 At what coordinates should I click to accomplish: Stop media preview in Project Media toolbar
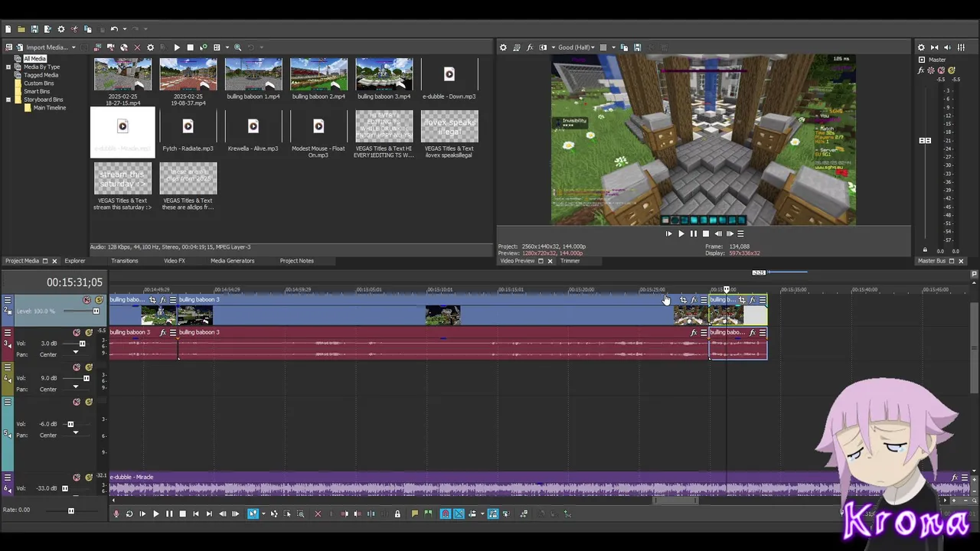[x=190, y=47]
